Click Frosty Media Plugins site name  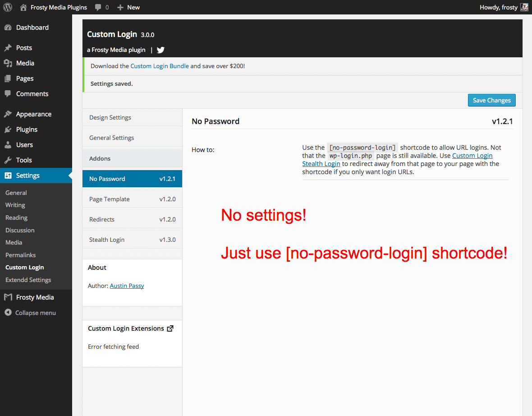click(59, 8)
